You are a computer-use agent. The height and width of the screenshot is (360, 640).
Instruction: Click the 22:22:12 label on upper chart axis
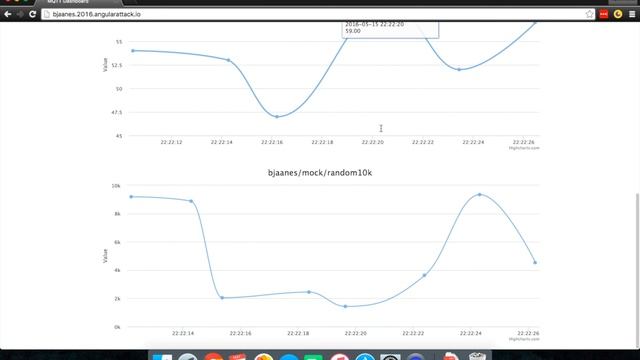click(x=171, y=142)
